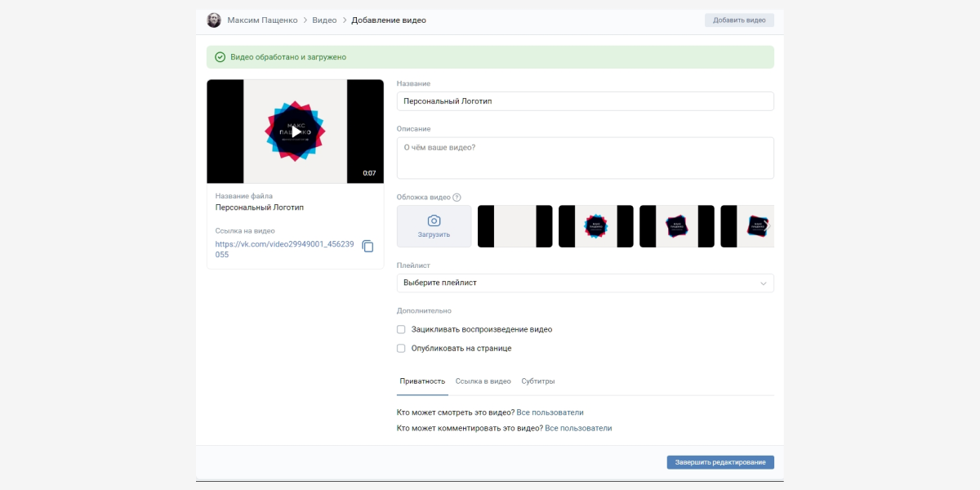
Task: Click the copy video link icon
Action: (x=367, y=247)
